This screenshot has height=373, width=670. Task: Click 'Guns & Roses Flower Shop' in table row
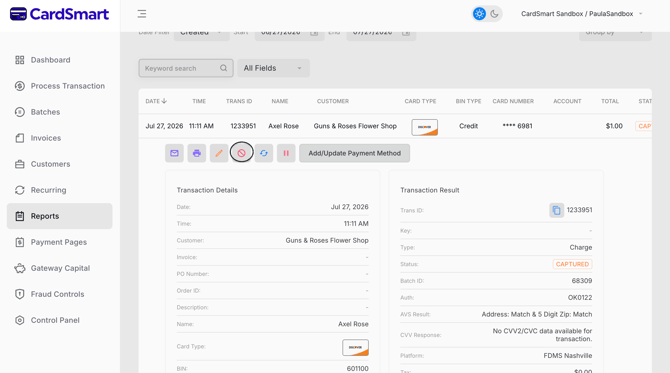355,126
